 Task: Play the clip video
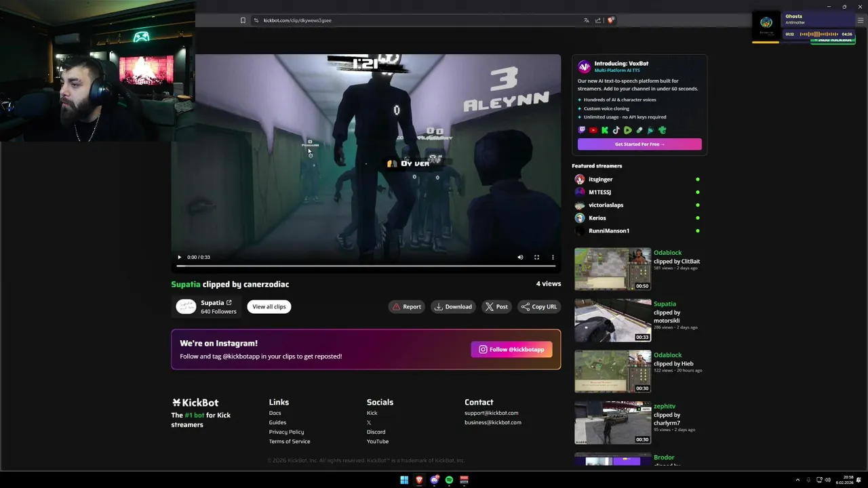[179, 258]
